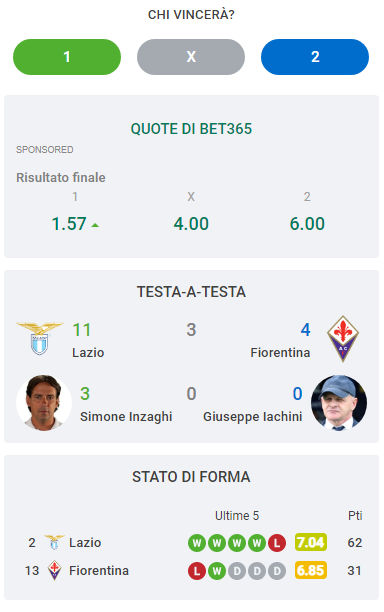Open Fiorentina's last grey D draw circle
This screenshot has width=384, height=612.
[x=277, y=571]
